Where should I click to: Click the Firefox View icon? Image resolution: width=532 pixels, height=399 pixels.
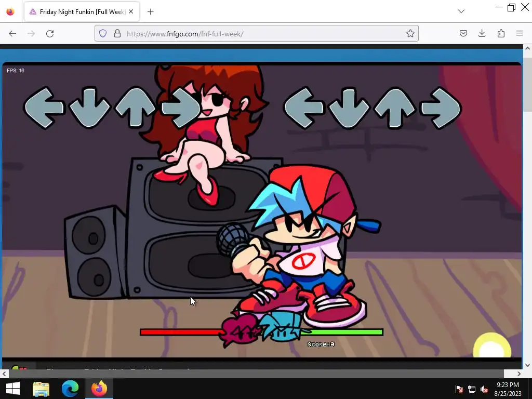pos(10,12)
